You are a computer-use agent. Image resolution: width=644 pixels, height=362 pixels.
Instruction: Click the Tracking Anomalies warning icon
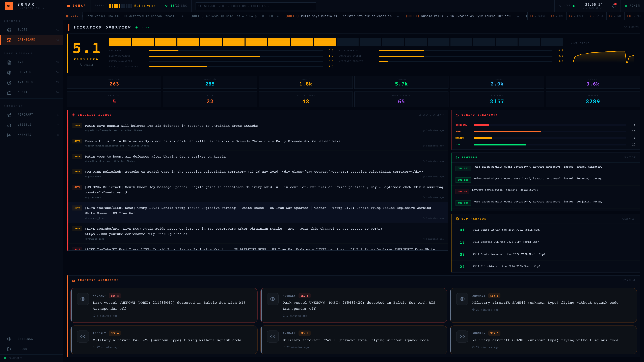tap(73, 280)
